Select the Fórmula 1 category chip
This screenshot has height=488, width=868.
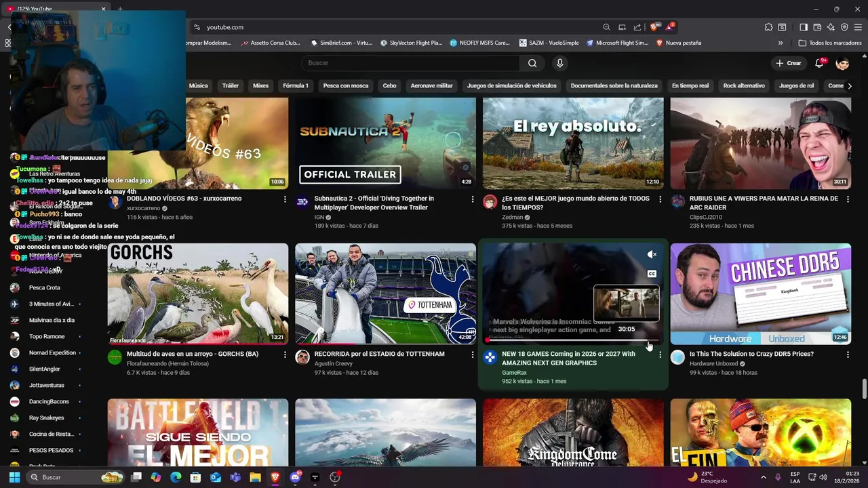296,86
